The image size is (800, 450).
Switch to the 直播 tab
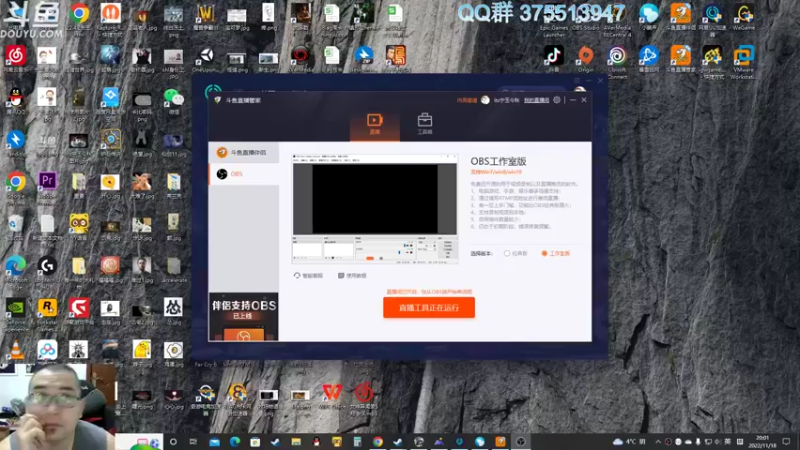(374, 124)
